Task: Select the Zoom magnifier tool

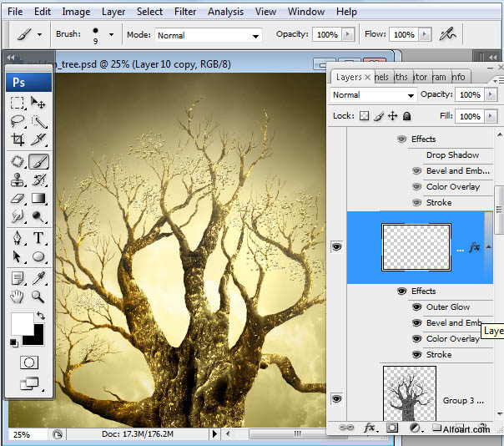Action: [38, 296]
